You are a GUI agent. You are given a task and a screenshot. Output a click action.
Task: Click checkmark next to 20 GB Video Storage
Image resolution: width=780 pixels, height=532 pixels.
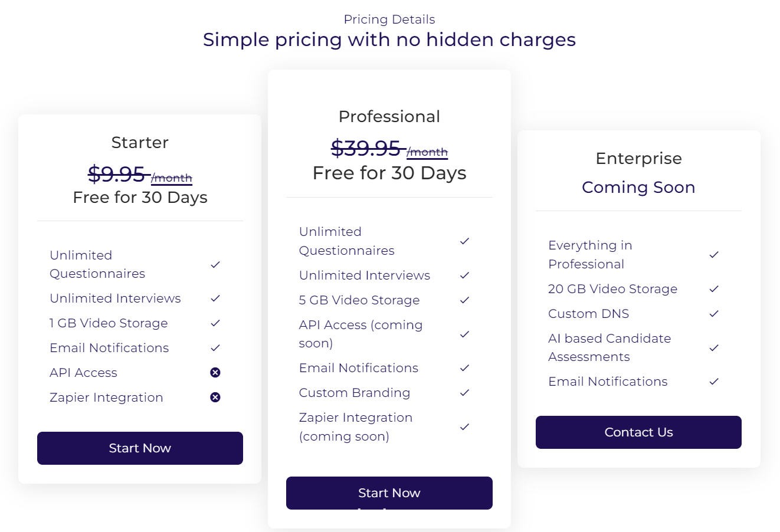click(x=714, y=289)
